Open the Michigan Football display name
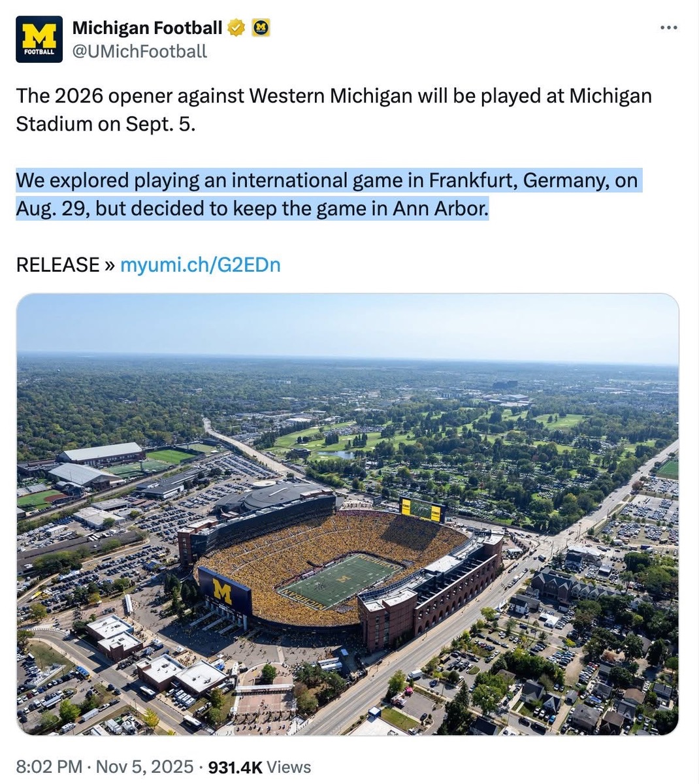 pos(147,27)
